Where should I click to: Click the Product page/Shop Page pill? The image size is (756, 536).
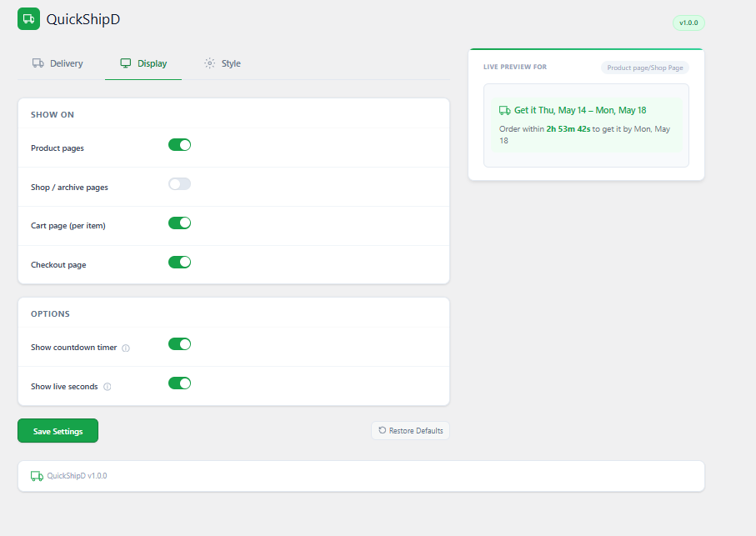pyautogui.click(x=644, y=68)
